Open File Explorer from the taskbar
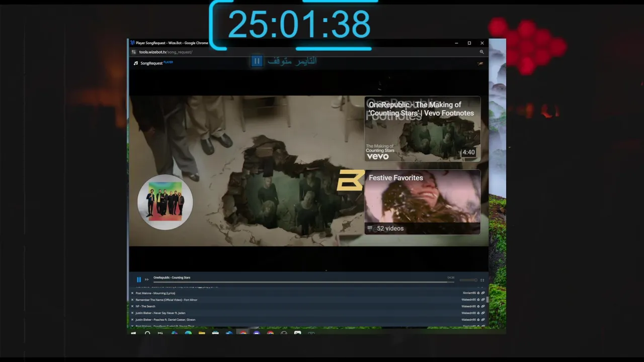Image resolution: width=644 pixels, height=362 pixels. [x=202, y=333]
